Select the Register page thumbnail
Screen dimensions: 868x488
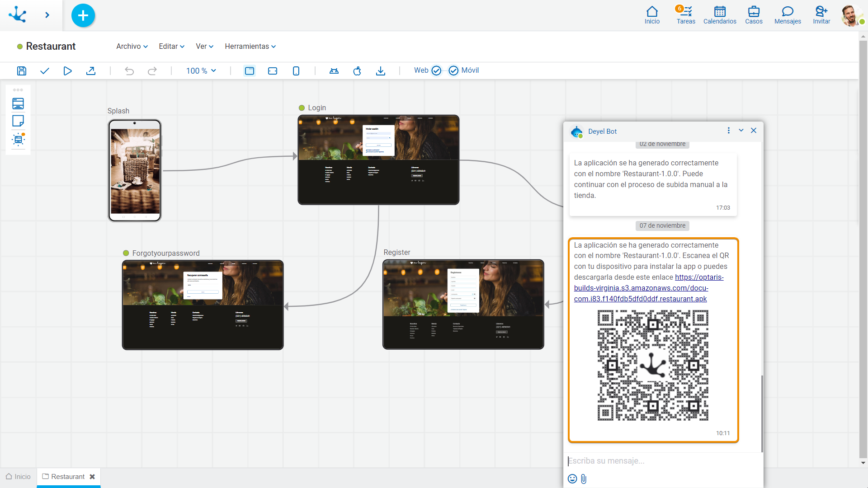463,304
